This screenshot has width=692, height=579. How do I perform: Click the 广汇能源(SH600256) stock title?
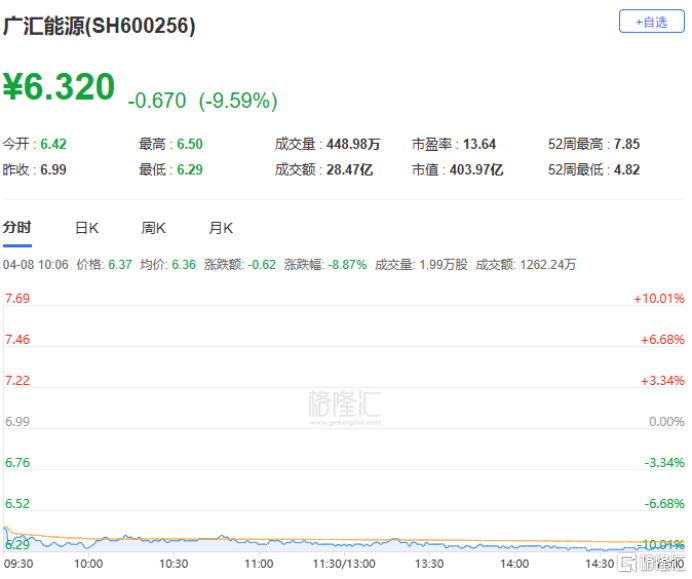99,26
